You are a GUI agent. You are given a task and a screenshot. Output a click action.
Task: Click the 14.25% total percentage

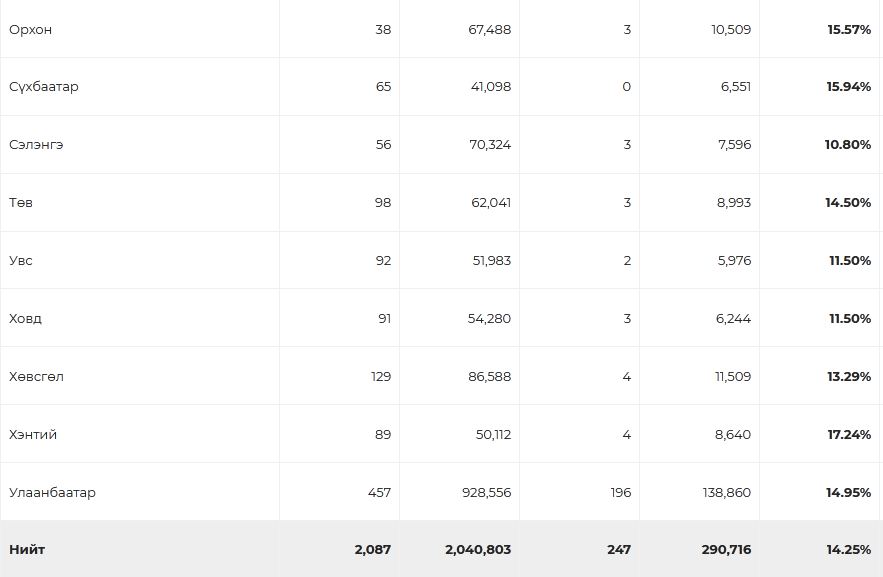click(849, 550)
